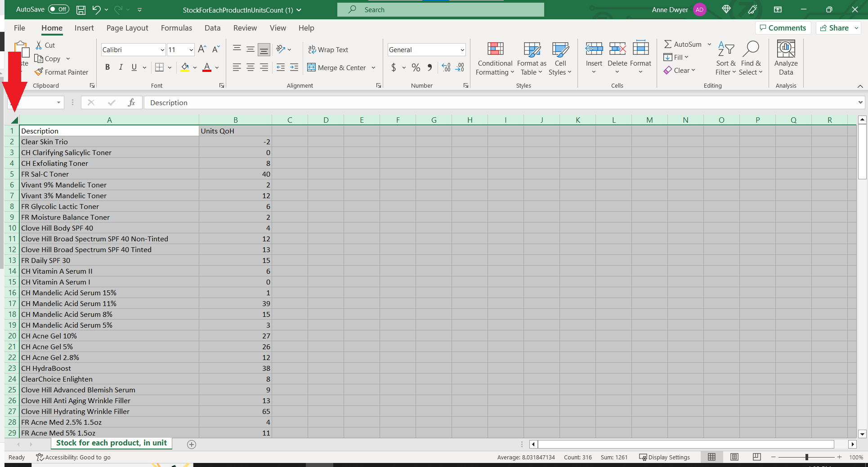
Task: Switch to Page Break Preview in status bar
Action: 757,457
